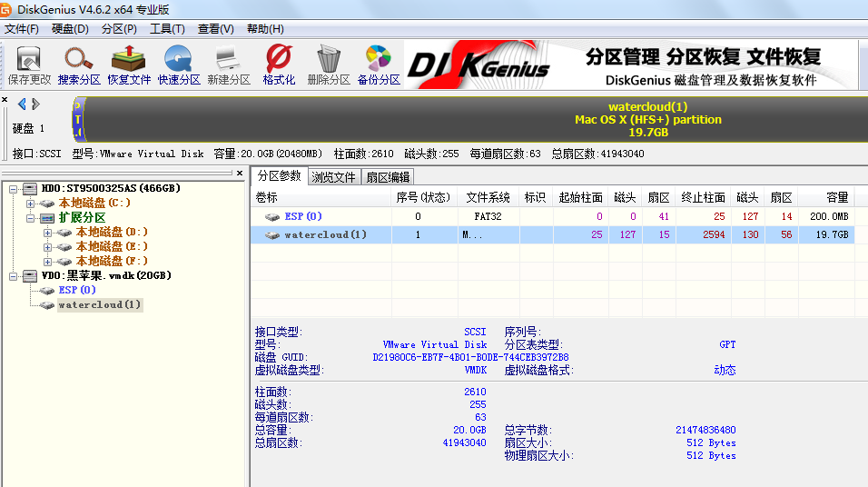Click the total bytes value 21474836480
The height and width of the screenshot is (487, 868).
point(705,430)
